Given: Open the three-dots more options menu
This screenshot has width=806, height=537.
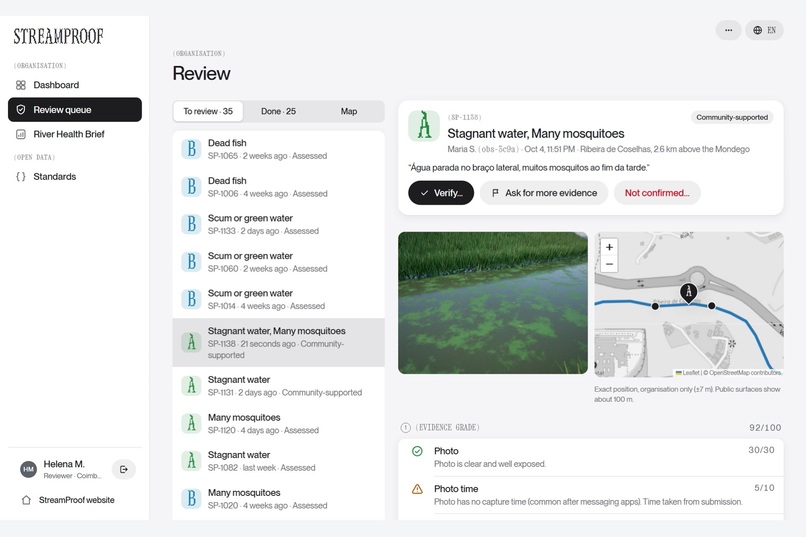Looking at the screenshot, I should coord(728,30).
